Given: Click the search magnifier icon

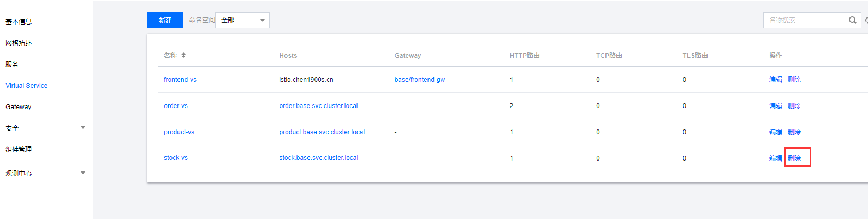Looking at the screenshot, I should click(852, 20).
